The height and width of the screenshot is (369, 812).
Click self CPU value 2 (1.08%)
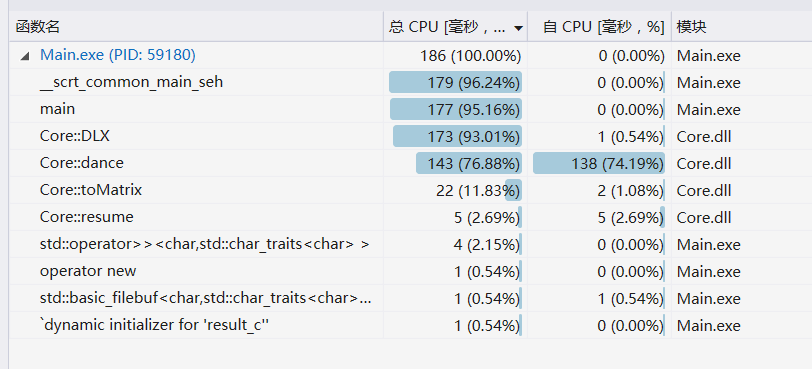click(630, 190)
